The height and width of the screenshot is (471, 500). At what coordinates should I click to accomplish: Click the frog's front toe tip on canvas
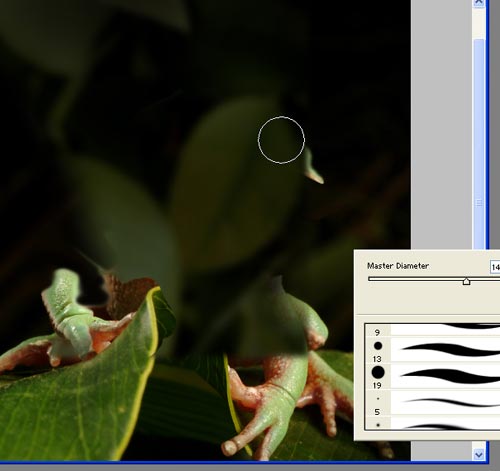tap(229, 447)
